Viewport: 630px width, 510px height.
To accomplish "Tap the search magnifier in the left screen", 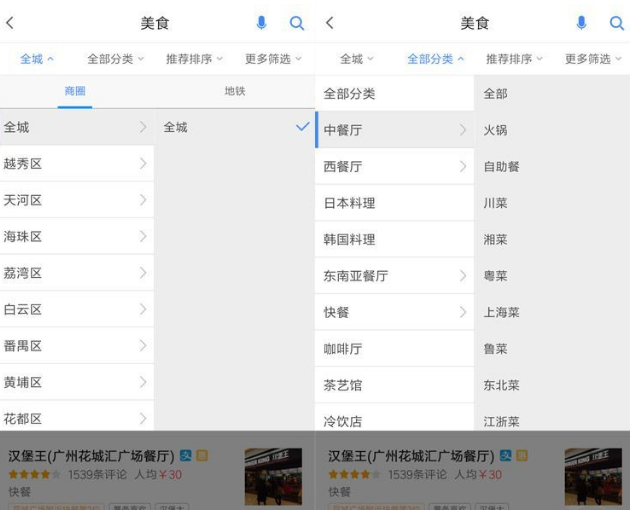I will [297, 23].
